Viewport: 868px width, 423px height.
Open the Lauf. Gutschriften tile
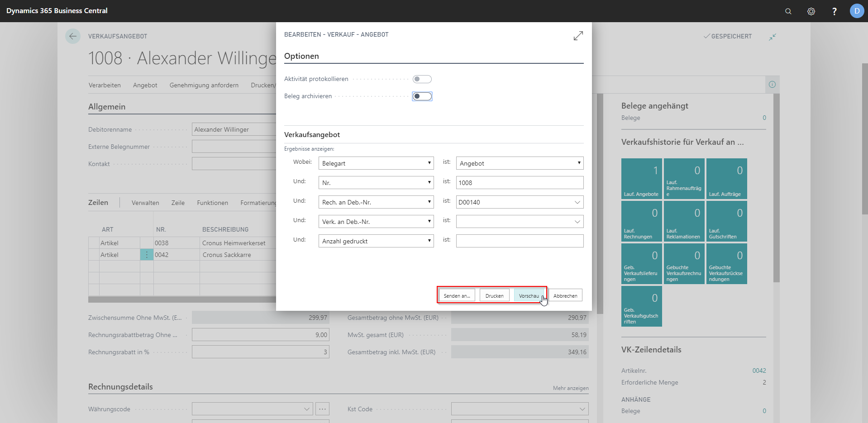pos(726,221)
